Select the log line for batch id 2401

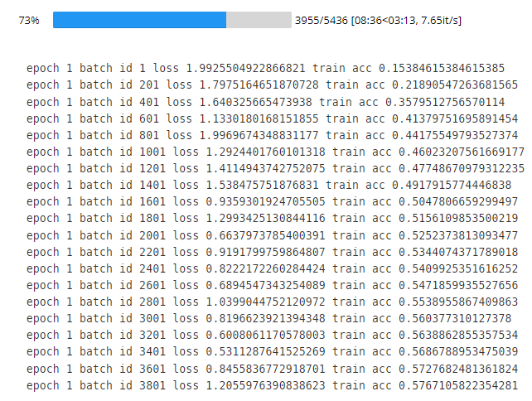pyautogui.click(x=272, y=269)
